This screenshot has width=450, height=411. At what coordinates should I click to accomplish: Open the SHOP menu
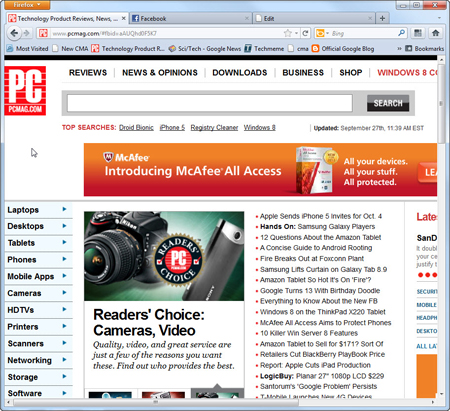click(x=351, y=72)
